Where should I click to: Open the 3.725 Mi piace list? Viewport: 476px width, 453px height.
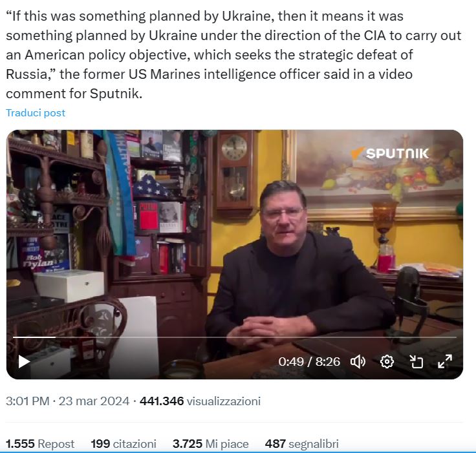tap(211, 444)
